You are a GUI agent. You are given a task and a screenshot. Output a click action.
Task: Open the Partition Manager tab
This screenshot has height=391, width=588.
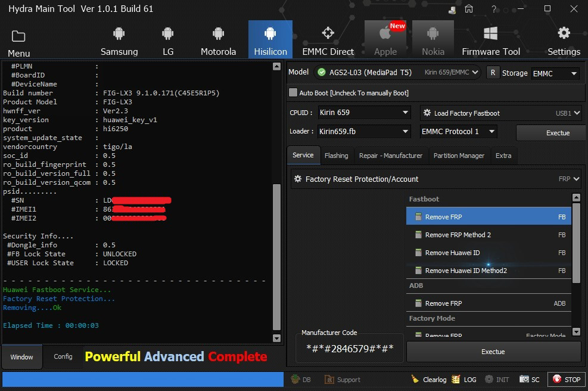click(x=459, y=156)
